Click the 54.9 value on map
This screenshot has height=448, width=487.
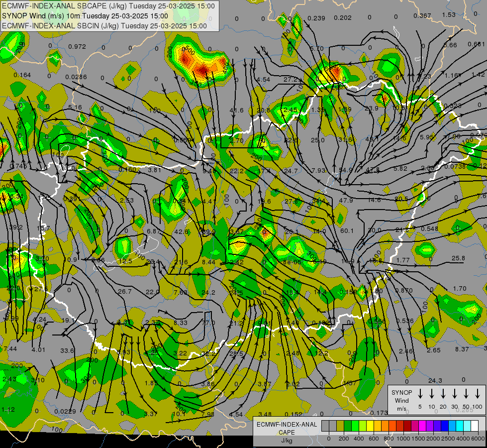coord(345,170)
